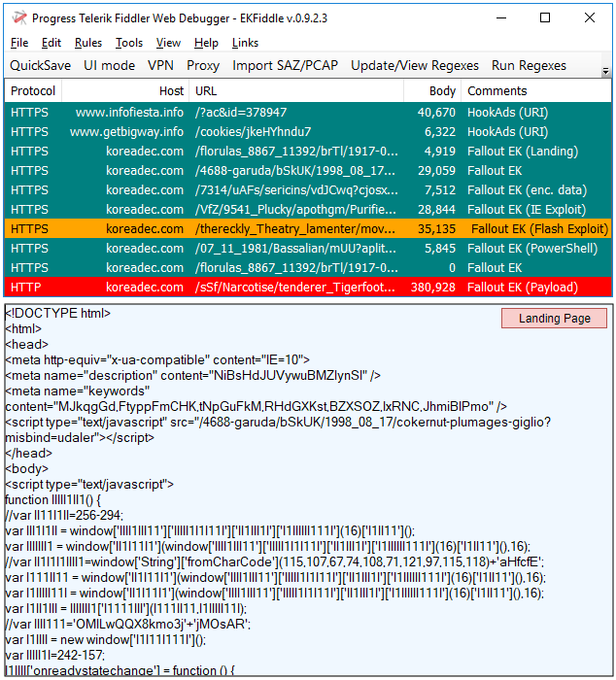The width and height of the screenshot is (616, 680).
Task: Select the Fallout EK (enc. data) row
Action: coord(308,190)
